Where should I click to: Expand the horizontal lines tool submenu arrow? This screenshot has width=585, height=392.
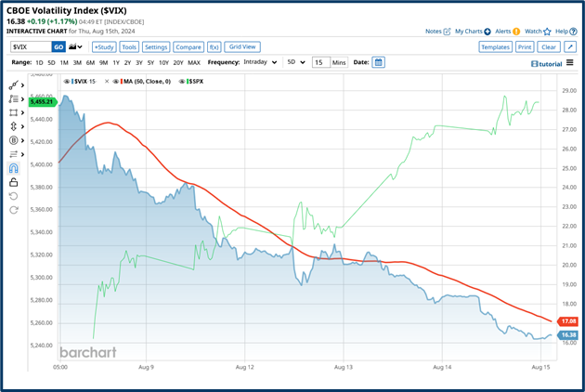[23, 154]
